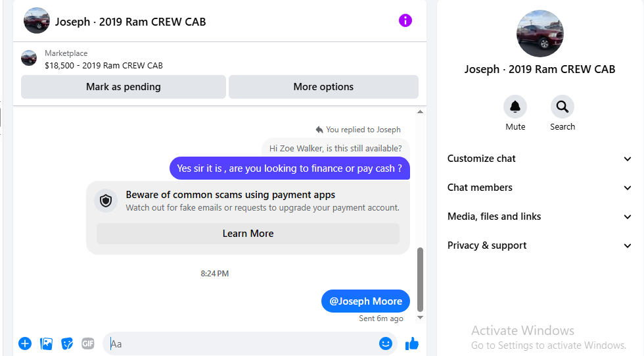Expand the Privacy & support section
The image size is (644, 356).
coord(540,245)
